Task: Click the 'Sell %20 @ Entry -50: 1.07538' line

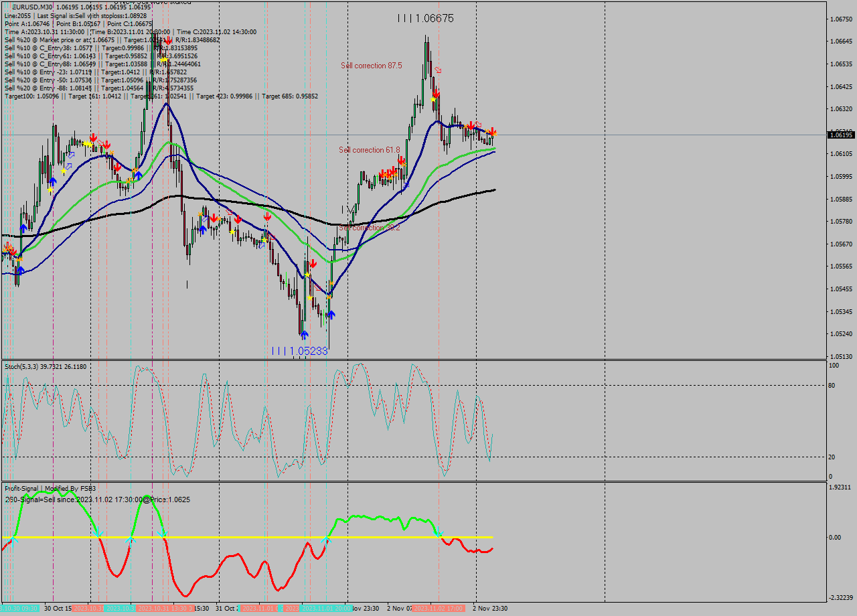Action: 100,80
